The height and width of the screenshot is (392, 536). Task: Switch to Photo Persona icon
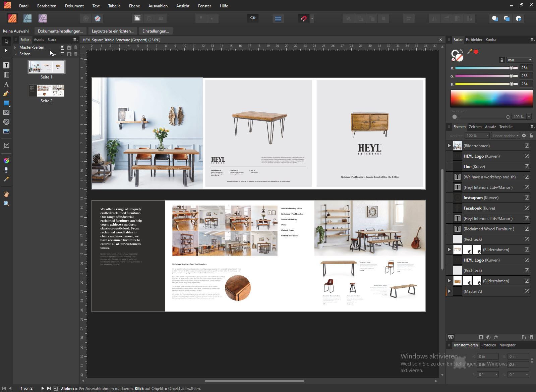tap(43, 18)
